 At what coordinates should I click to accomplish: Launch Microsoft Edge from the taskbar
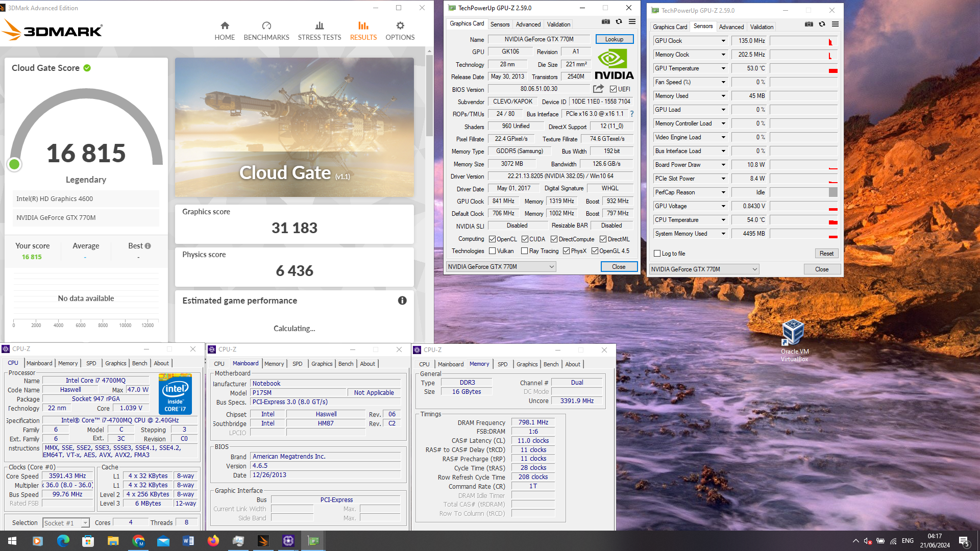click(63, 541)
